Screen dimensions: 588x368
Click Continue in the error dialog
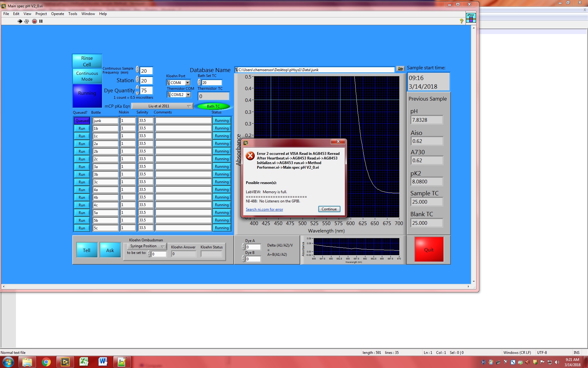329,209
